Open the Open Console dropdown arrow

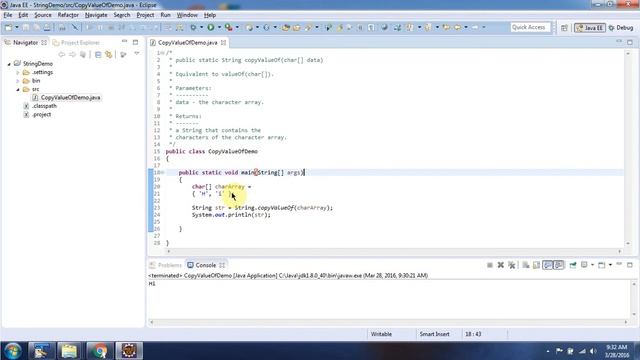click(610, 265)
